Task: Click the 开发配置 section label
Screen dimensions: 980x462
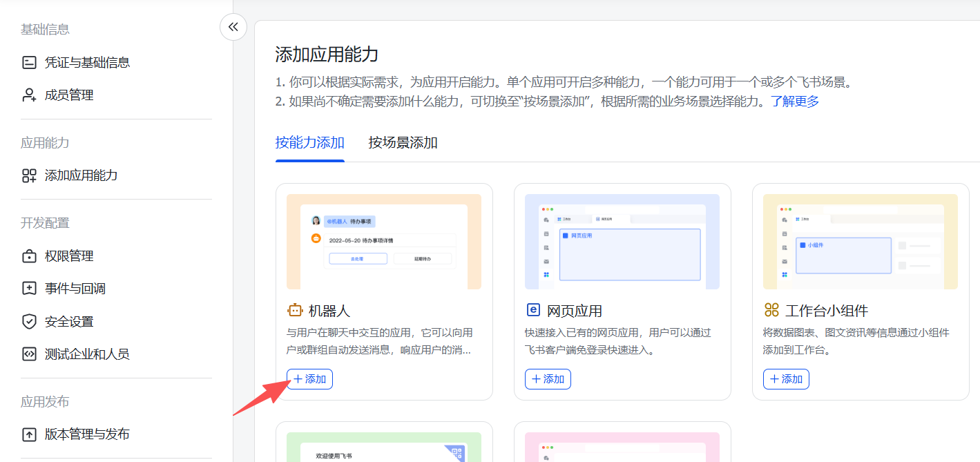Action: coord(45,223)
